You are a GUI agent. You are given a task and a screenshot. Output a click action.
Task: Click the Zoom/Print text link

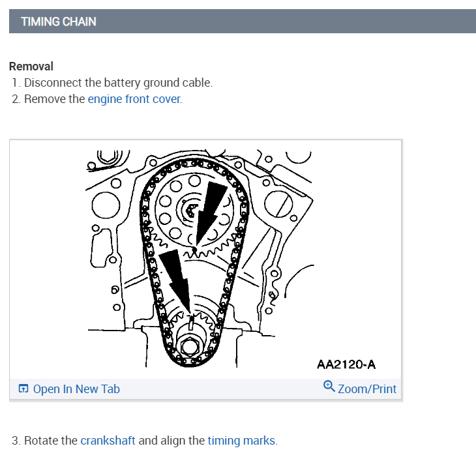(x=367, y=389)
